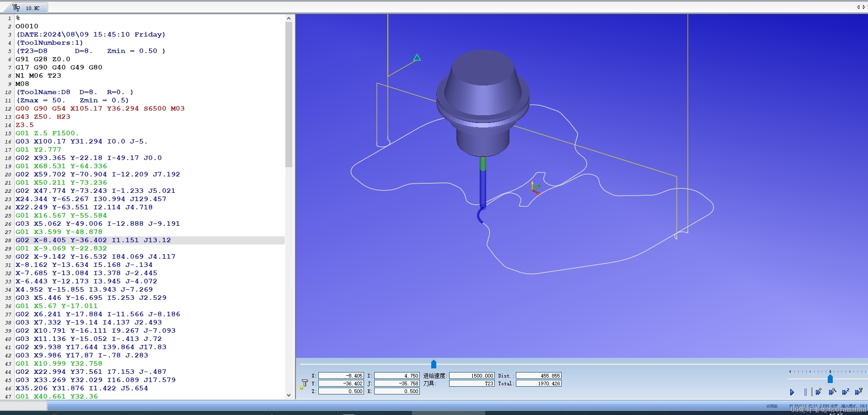The height and width of the screenshot is (415, 868).
Task: Click the Y coordinate field showing -36.402
Action: [x=341, y=383]
